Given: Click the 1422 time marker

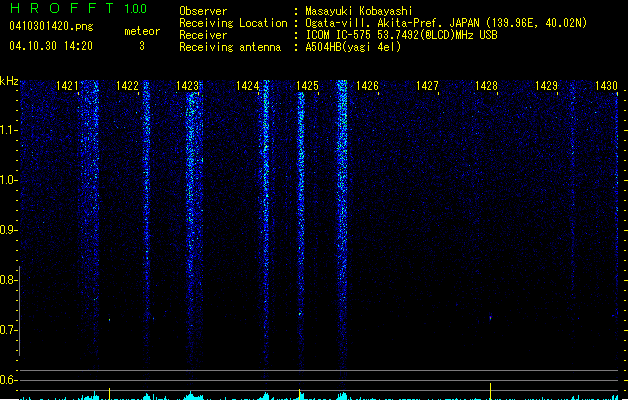Looking at the screenshot, I should [127, 86].
